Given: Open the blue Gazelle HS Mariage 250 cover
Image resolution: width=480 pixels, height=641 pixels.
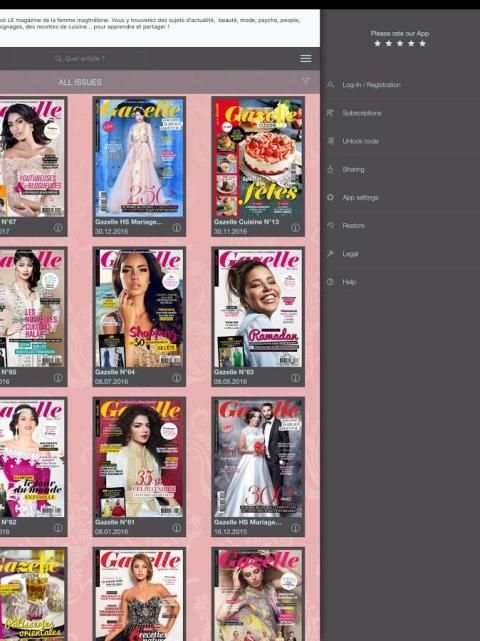Looking at the screenshot, I should pos(139,157).
